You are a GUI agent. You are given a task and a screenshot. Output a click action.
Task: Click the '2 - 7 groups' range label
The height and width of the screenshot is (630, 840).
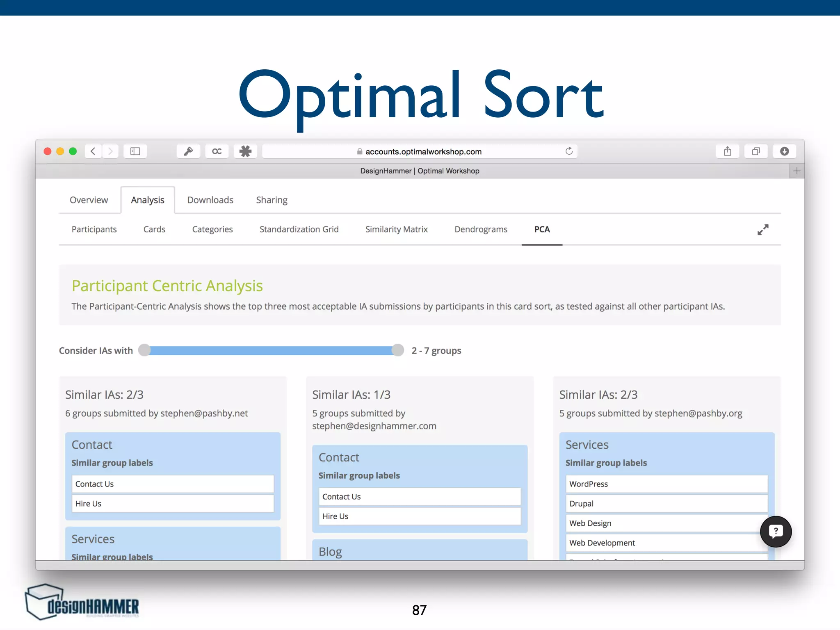coord(436,351)
